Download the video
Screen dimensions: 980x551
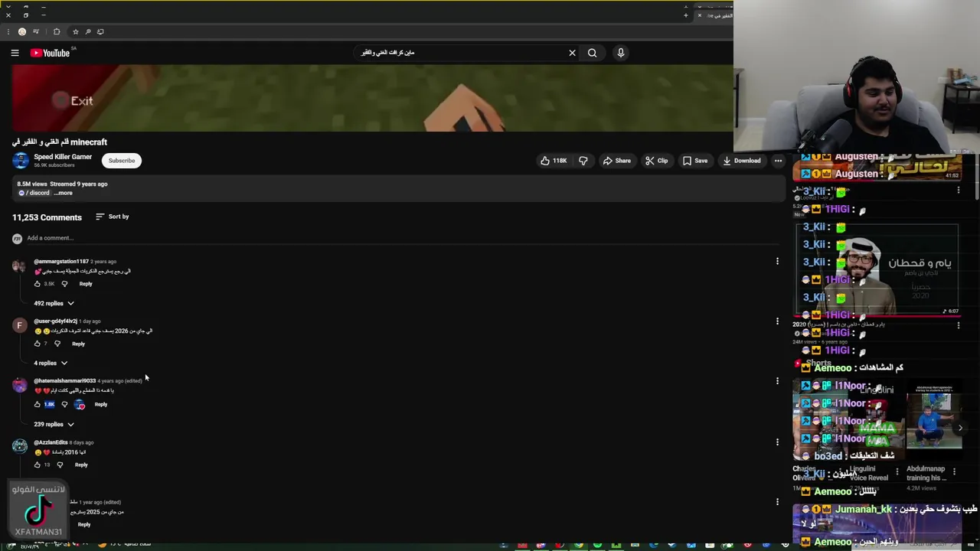pos(742,161)
